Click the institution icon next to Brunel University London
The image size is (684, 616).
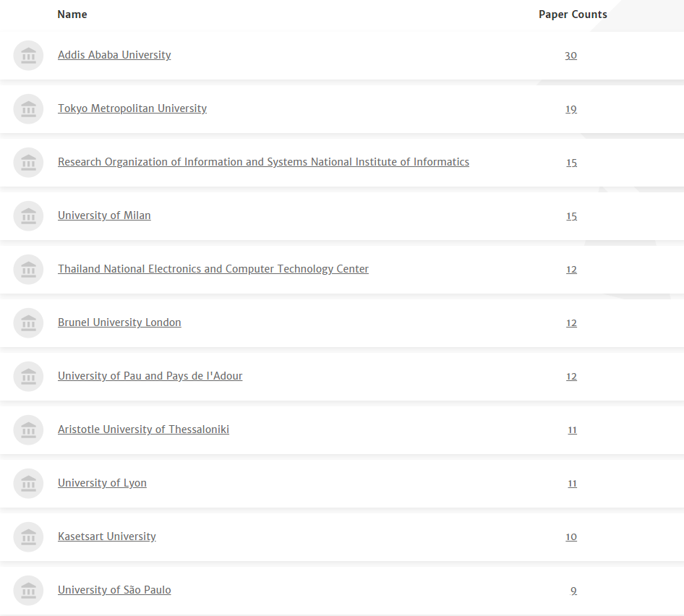(28, 323)
